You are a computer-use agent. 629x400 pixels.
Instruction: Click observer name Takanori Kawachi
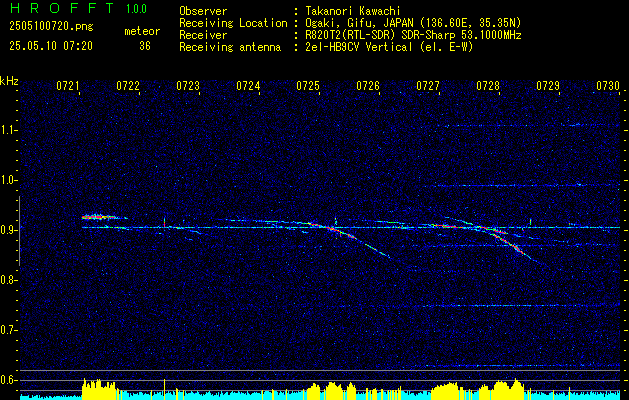tap(353, 11)
